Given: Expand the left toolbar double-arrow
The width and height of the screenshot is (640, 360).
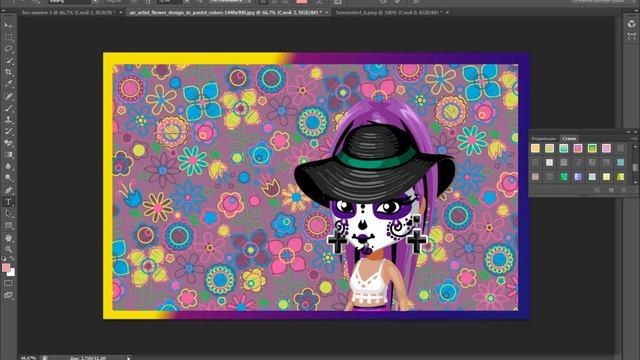Looking at the screenshot, I should pyautogui.click(x=3, y=11).
